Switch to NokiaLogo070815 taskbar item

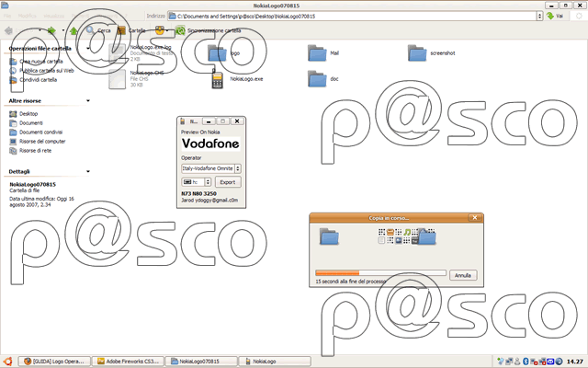click(201, 362)
